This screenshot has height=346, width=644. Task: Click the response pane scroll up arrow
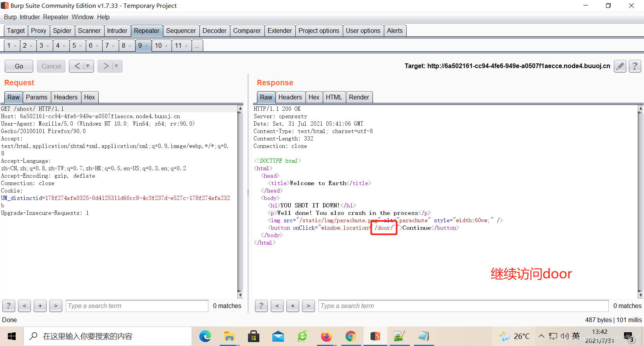(640, 108)
